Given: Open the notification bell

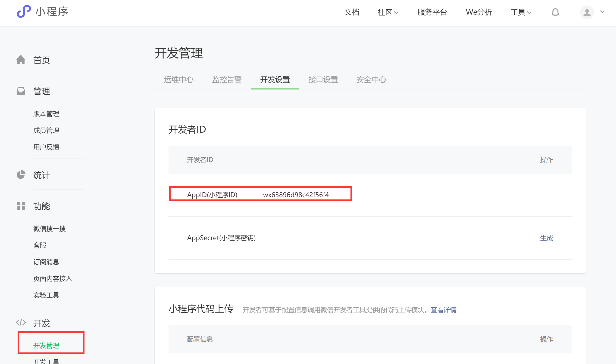Looking at the screenshot, I should (x=555, y=12).
